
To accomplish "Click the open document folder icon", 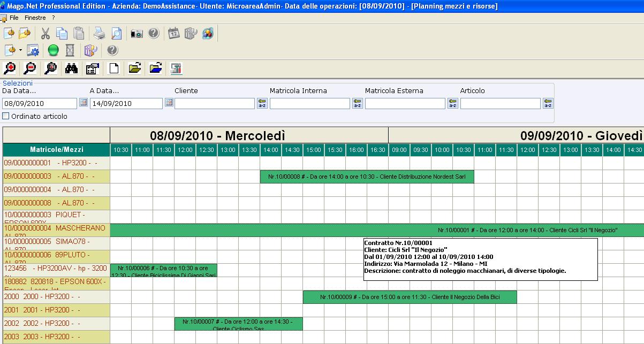I will pos(24,33).
